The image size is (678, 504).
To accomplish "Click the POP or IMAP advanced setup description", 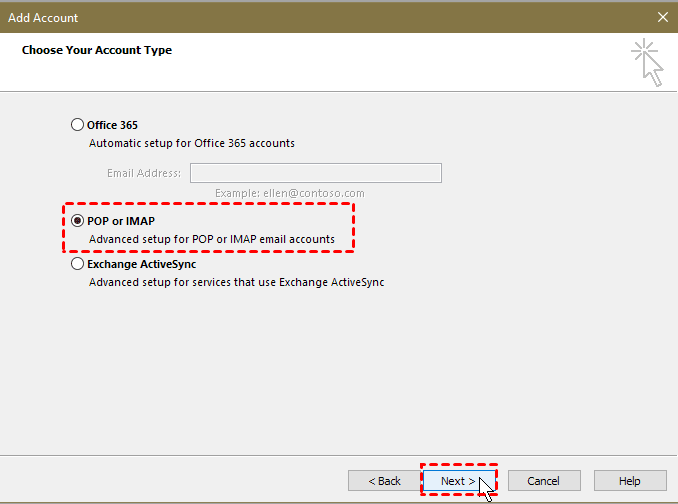I will [212, 239].
